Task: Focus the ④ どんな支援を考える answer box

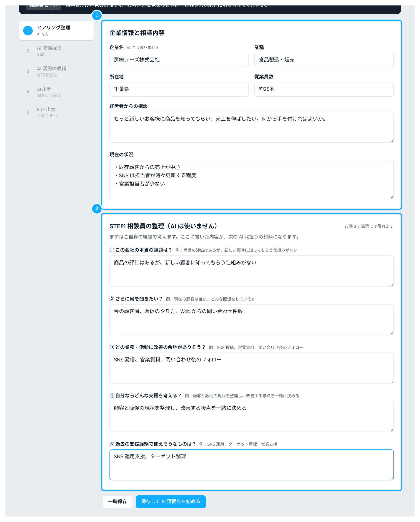Action: point(251,416)
